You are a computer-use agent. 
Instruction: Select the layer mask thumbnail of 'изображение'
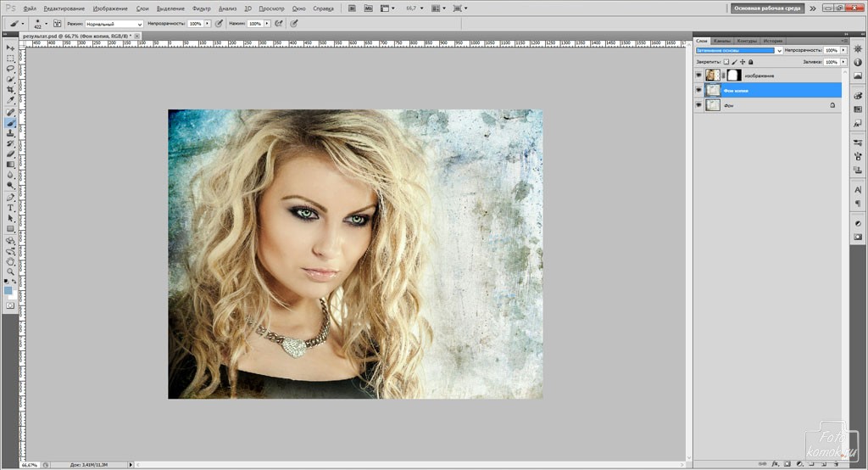(x=734, y=76)
